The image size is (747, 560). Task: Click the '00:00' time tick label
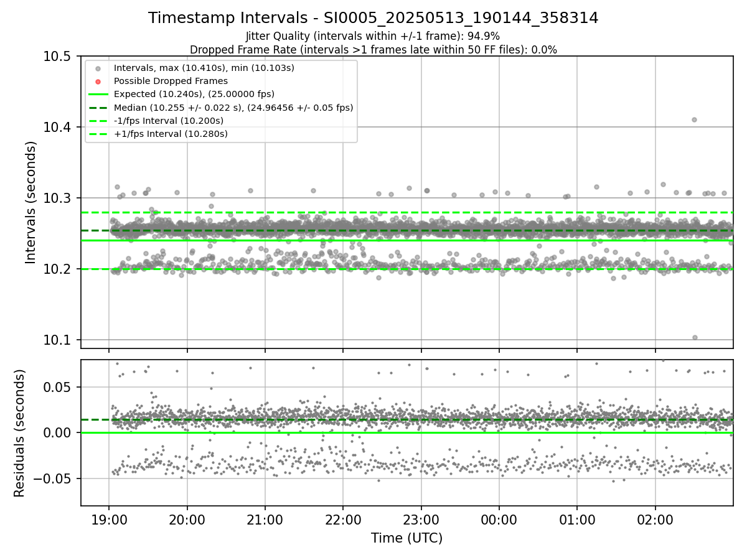click(499, 520)
